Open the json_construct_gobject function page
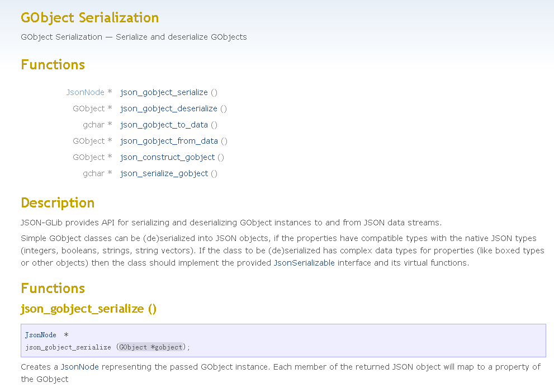 pos(168,157)
